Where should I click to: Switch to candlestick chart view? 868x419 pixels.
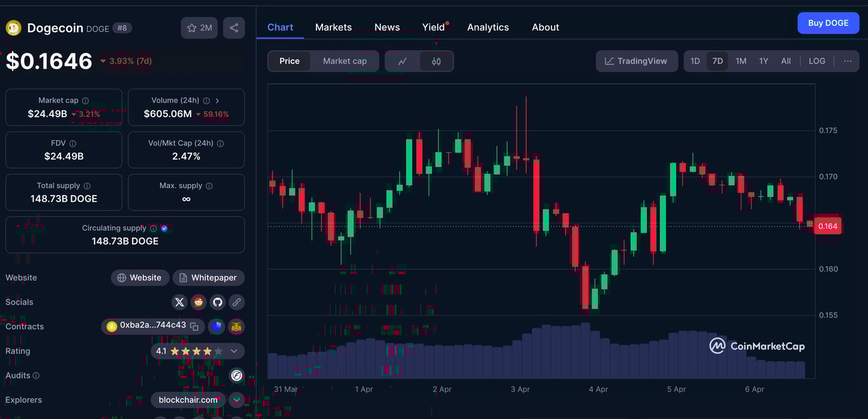[436, 61]
